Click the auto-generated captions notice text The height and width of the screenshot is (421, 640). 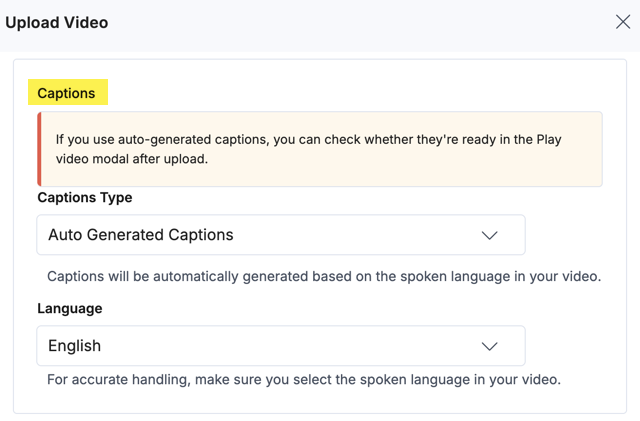pyautogui.click(x=309, y=149)
